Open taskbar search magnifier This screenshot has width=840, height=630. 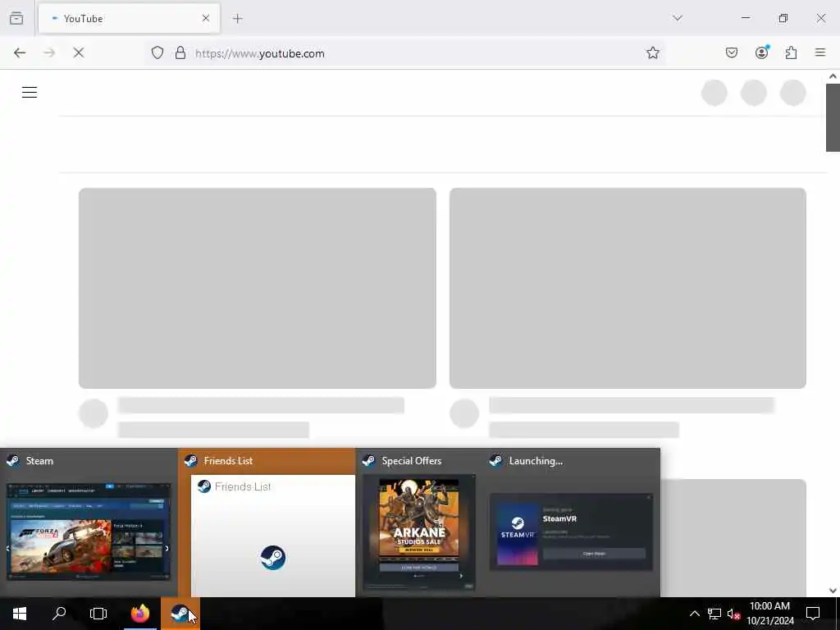click(x=59, y=614)
